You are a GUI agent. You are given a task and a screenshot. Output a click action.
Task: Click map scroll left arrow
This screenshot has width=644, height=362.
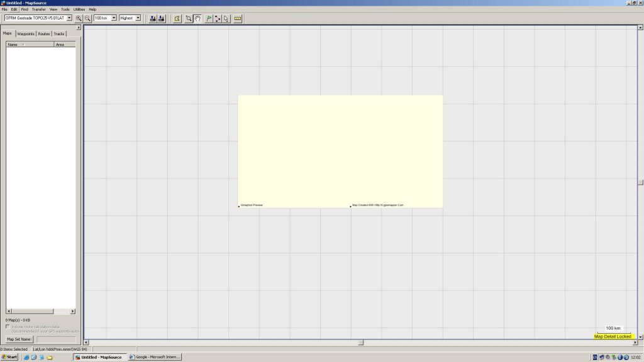pyautogui.click(x=86, y=343)
